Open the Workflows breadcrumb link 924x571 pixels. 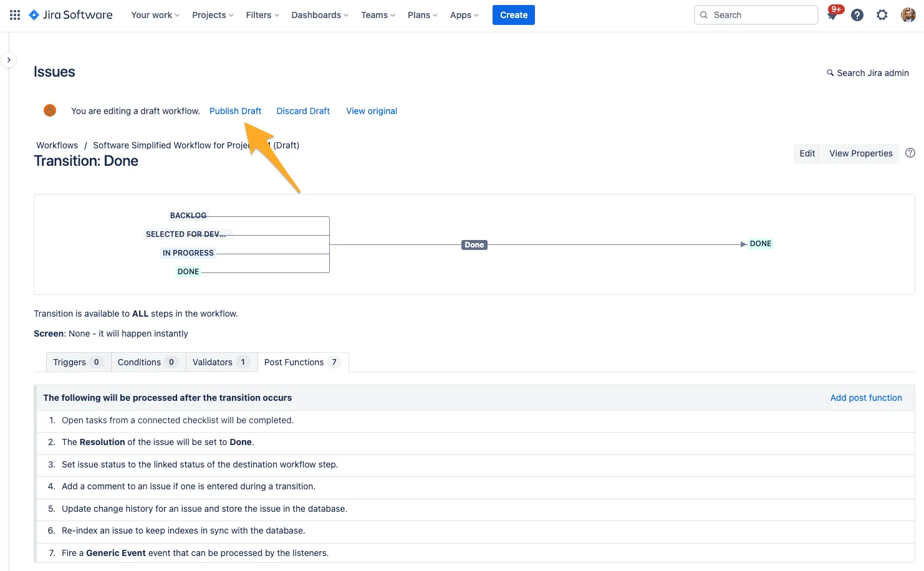point(57,145)
